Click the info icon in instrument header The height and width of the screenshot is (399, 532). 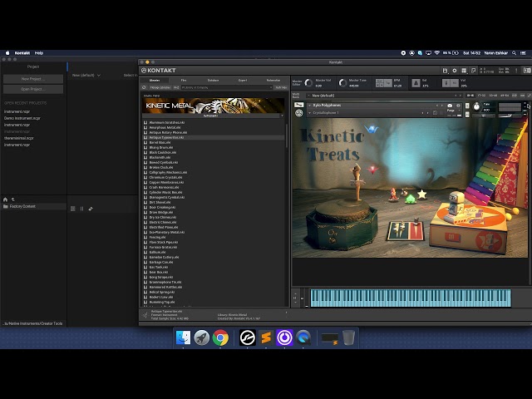coord(458,106)
